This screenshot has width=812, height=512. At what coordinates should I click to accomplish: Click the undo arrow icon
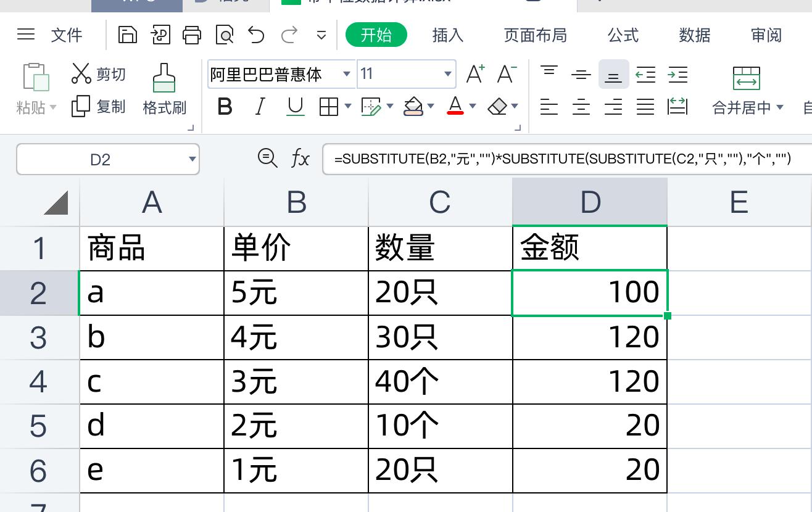[256, 35]
